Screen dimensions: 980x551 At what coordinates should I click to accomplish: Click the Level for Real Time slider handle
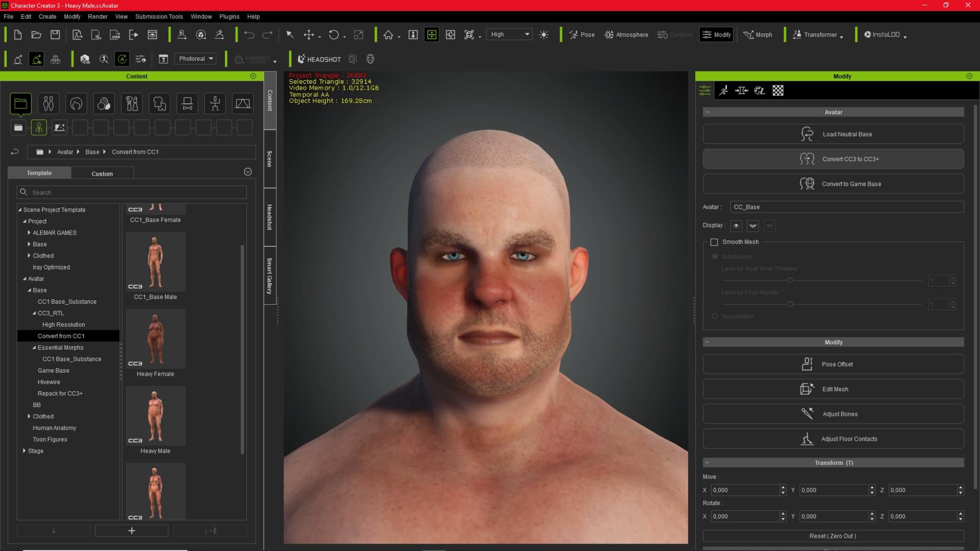click(x=790, y=281)
